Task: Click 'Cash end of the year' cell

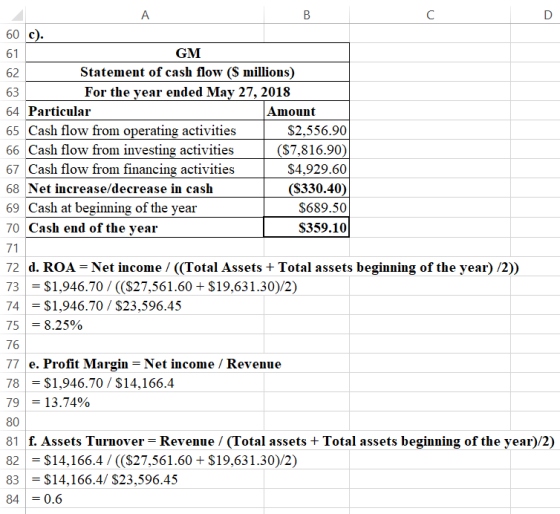Action: (145, 228)
